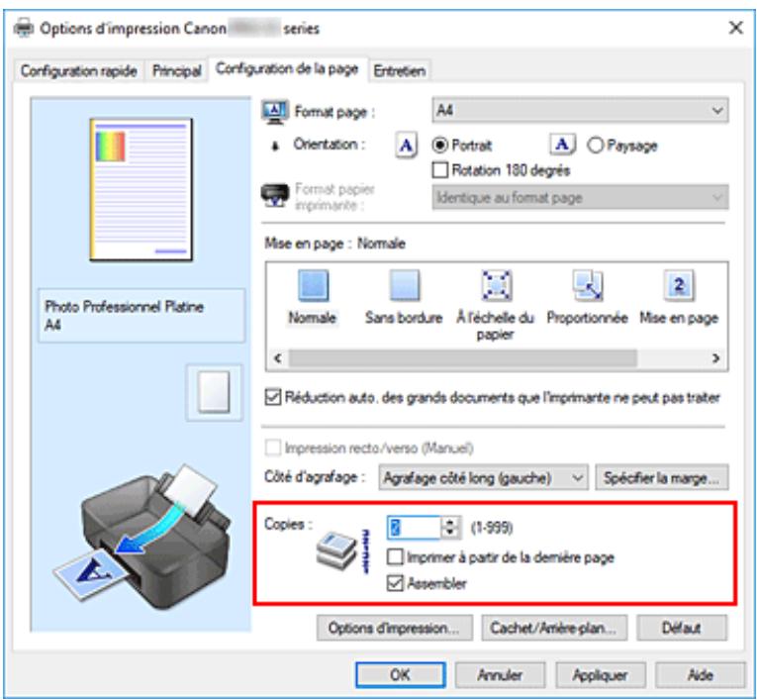
Task: Click the Paysage orientation A icon
Action: click(x=562, y=144)
